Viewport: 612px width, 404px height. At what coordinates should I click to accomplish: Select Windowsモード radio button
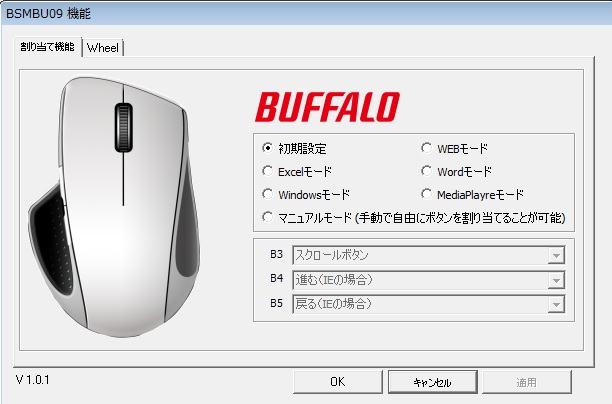click(267, 194)
